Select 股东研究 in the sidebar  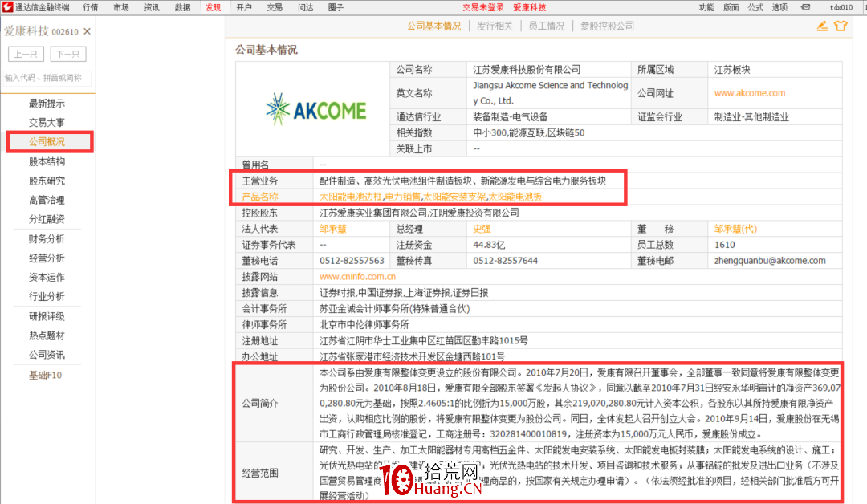pyautogui.click(x=47, y=181)
